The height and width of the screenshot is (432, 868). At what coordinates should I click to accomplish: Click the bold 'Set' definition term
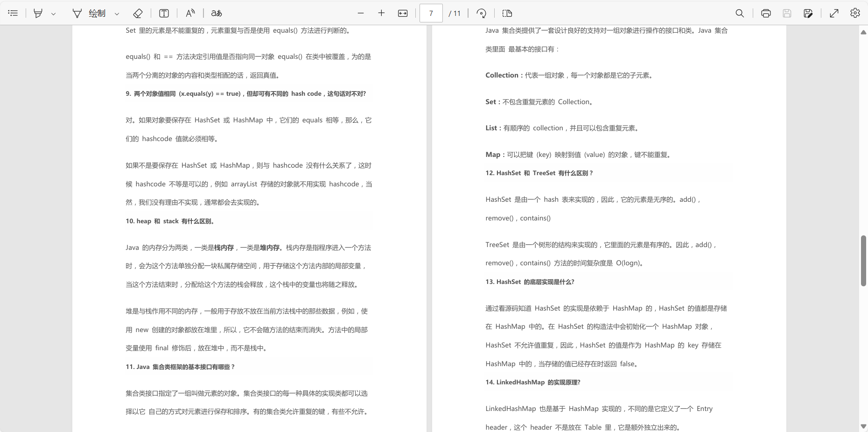click(490, 102)
